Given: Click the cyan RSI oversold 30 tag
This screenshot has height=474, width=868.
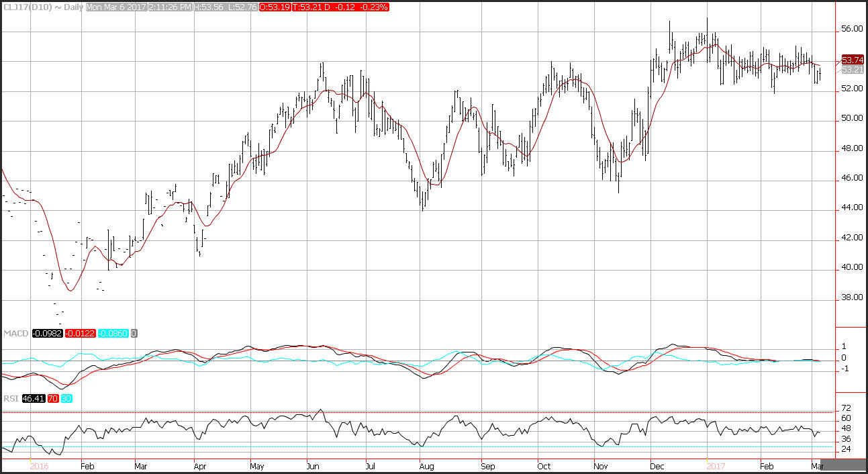Looking at the screenshot, I should [x=66, y=398].
